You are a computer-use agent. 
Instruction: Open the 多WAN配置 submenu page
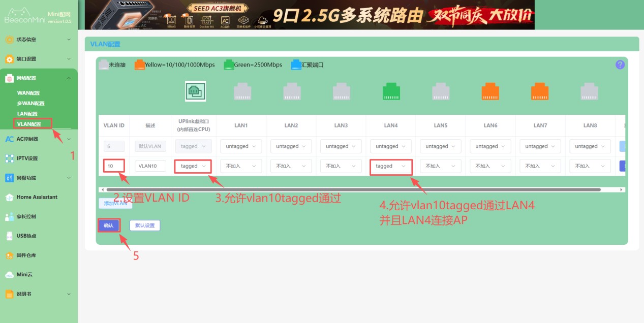tap(30, 103)
